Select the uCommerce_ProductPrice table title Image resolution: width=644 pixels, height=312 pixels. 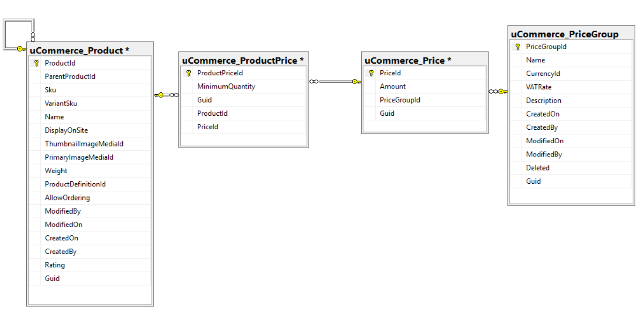click(x=243, y=60)
